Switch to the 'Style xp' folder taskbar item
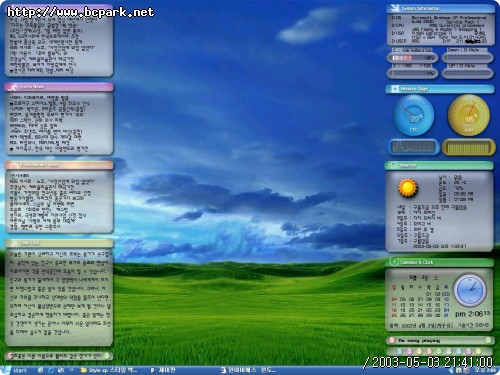This screenshot has height=375, width=500. 109,370
